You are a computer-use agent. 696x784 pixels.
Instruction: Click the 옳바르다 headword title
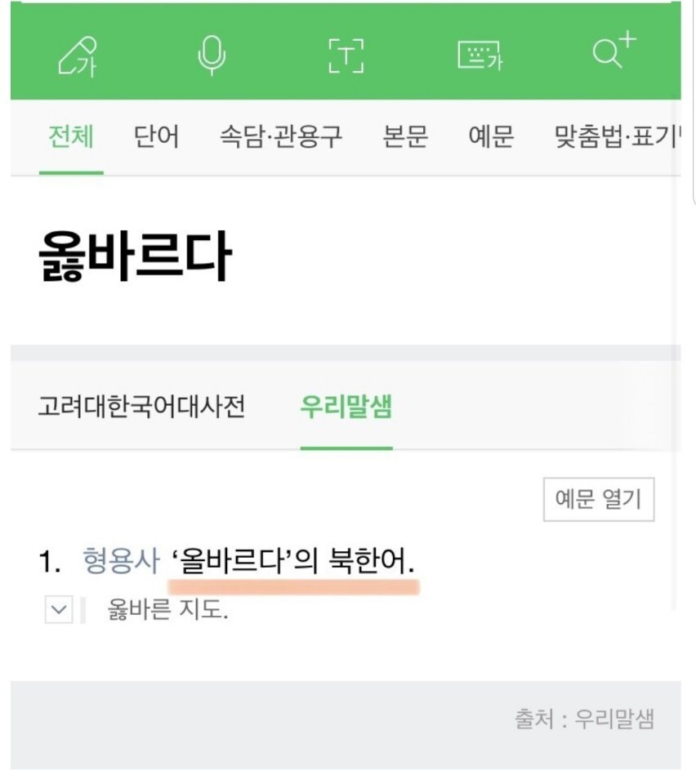pos(136,257)
